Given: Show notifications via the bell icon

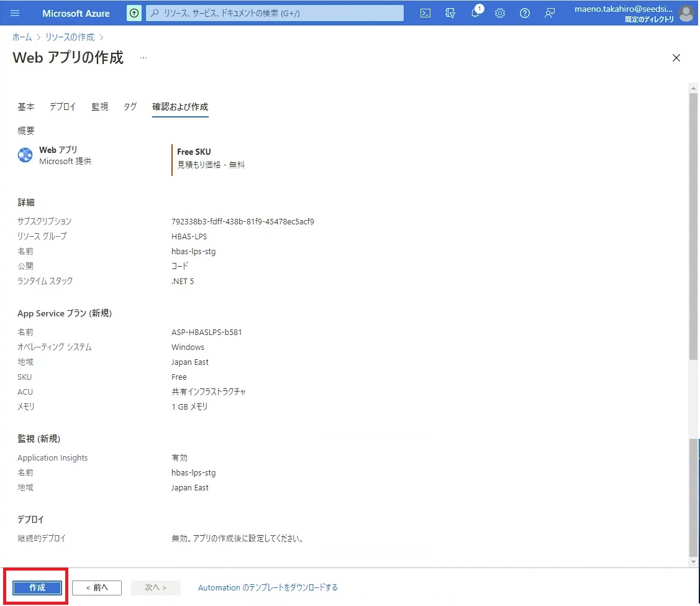Looking at the screenshot, I should (x=475, y=13).
